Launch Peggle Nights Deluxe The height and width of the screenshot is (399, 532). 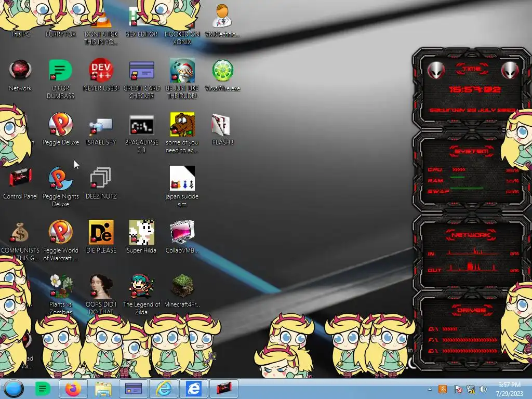pyautogui.click(x=60, y=178)
